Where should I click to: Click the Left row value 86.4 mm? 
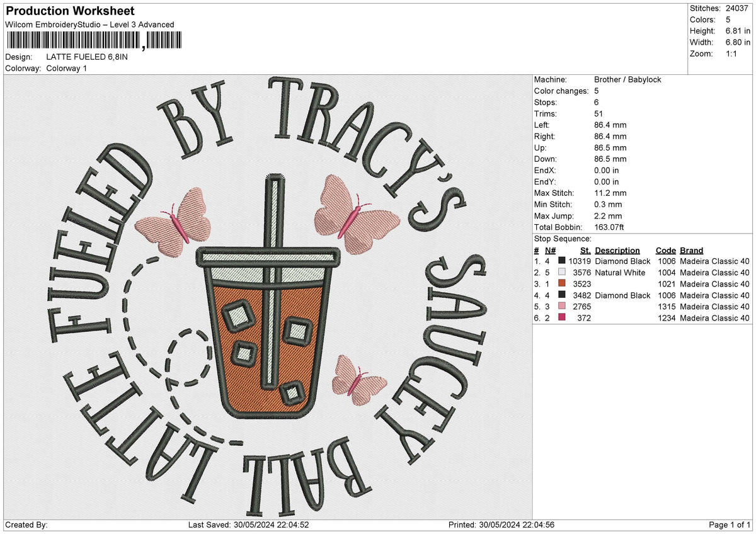point(610,125)
